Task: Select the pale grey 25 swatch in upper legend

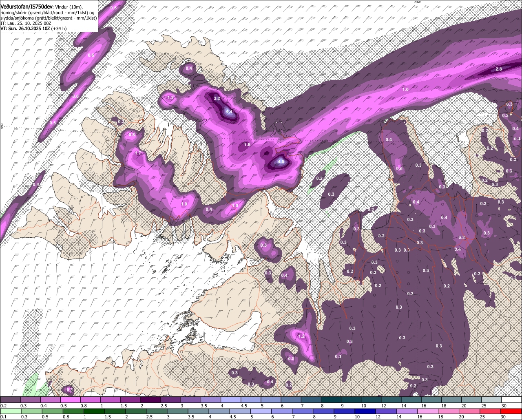Action: pyautogui.click(x=492, y=400)
